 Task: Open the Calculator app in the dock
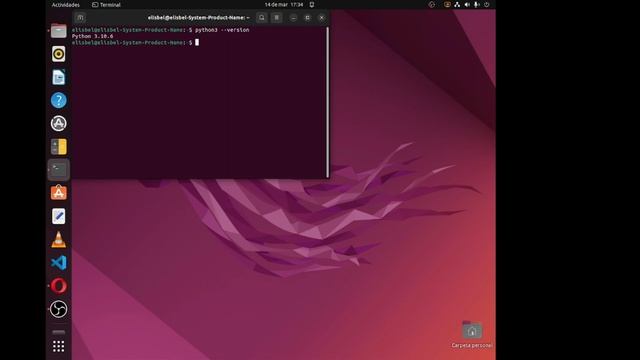(58, 147)
